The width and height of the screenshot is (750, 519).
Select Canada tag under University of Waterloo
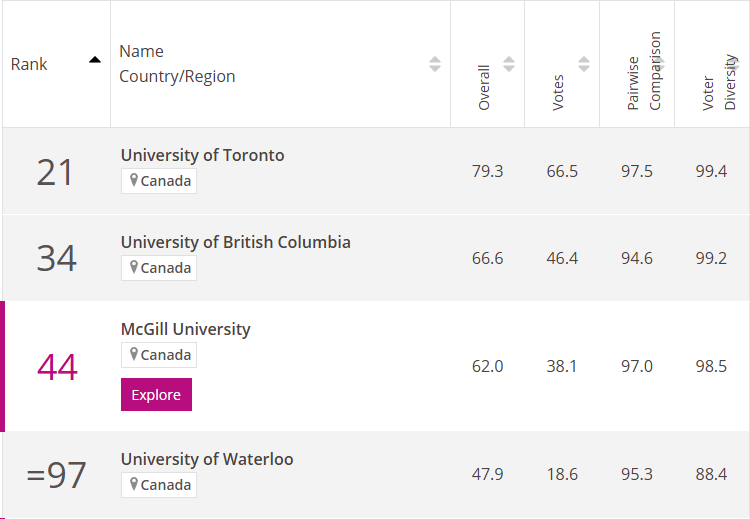159,485
